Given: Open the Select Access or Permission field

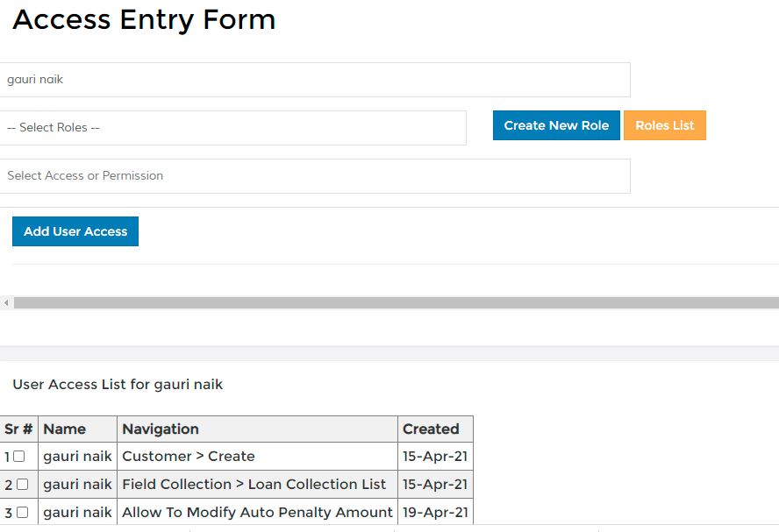Looking at the screenshot, I should 315,175.
